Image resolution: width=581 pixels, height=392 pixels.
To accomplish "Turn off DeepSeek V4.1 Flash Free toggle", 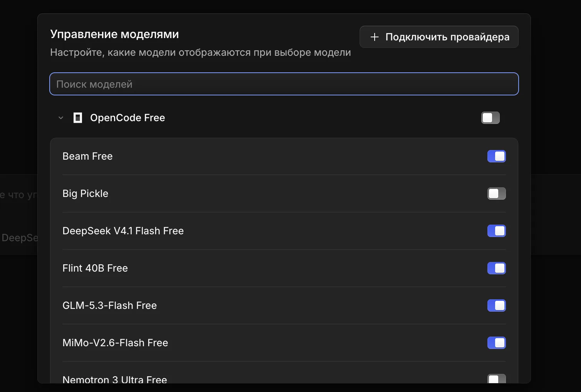I will [x=497, y=231].
